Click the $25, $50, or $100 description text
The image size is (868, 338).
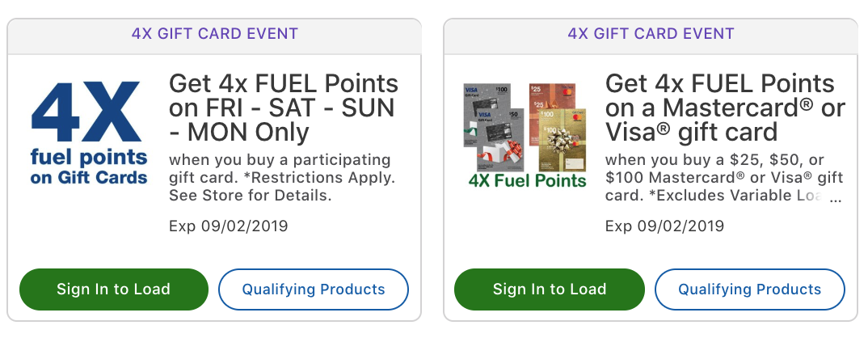723,160
